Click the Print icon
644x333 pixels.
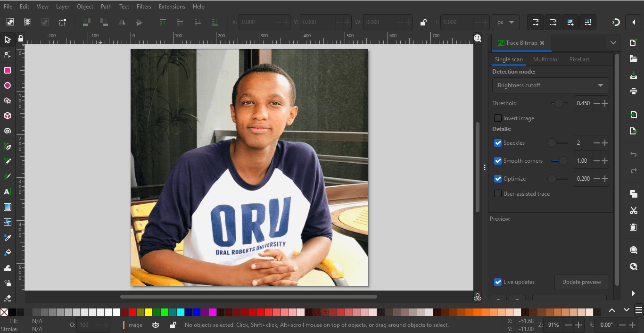pos(634,91)
